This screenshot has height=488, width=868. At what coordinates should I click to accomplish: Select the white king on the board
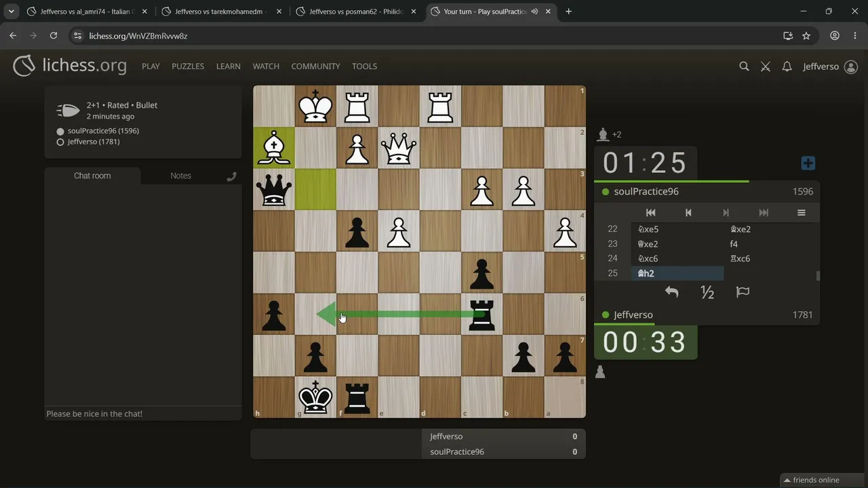tap(315, 106)
